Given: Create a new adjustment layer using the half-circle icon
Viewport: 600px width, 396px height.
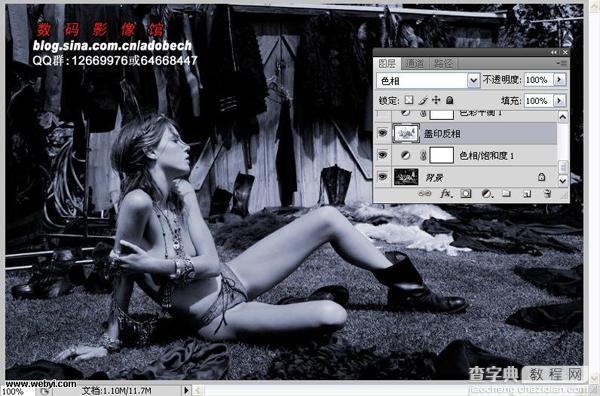Looking at the screenshot, I should click(x=486, y=194).
